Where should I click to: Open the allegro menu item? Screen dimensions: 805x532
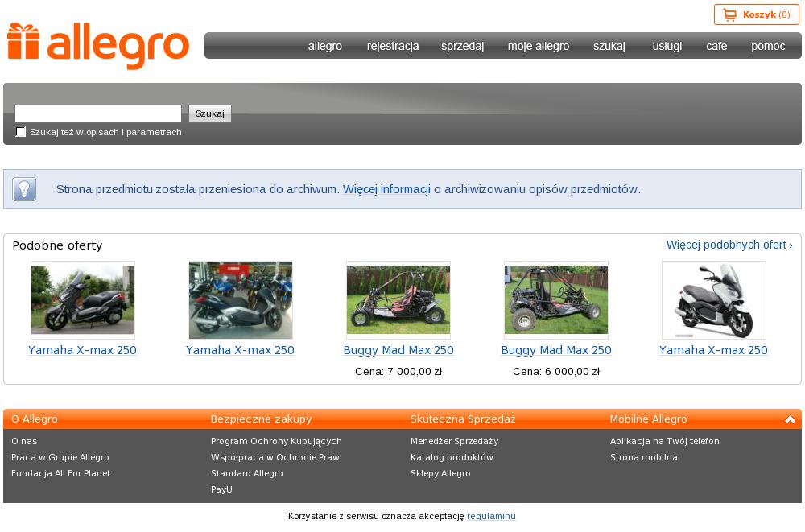coord(325,46)
